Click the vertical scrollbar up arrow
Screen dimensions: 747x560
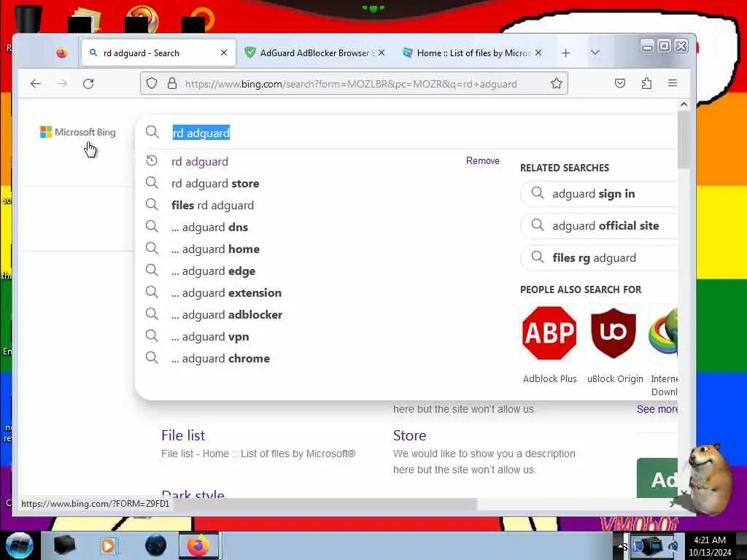pos(684,104)
